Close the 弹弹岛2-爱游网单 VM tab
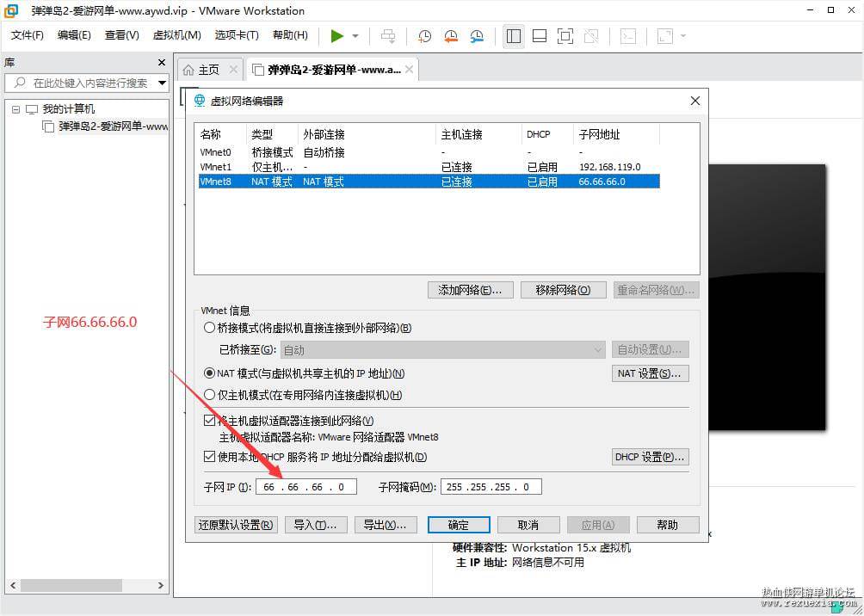864x616 pixels. (409, 70)
